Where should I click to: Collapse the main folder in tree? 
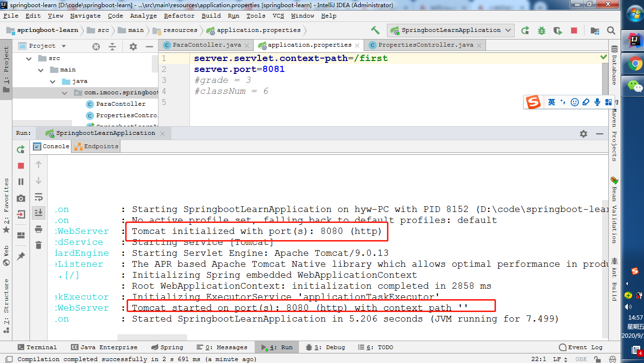point(41,70)
